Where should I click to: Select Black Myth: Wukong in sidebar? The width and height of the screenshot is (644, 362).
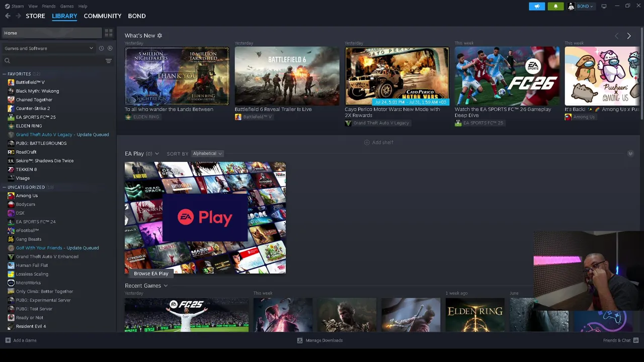(x=37, y=91)
